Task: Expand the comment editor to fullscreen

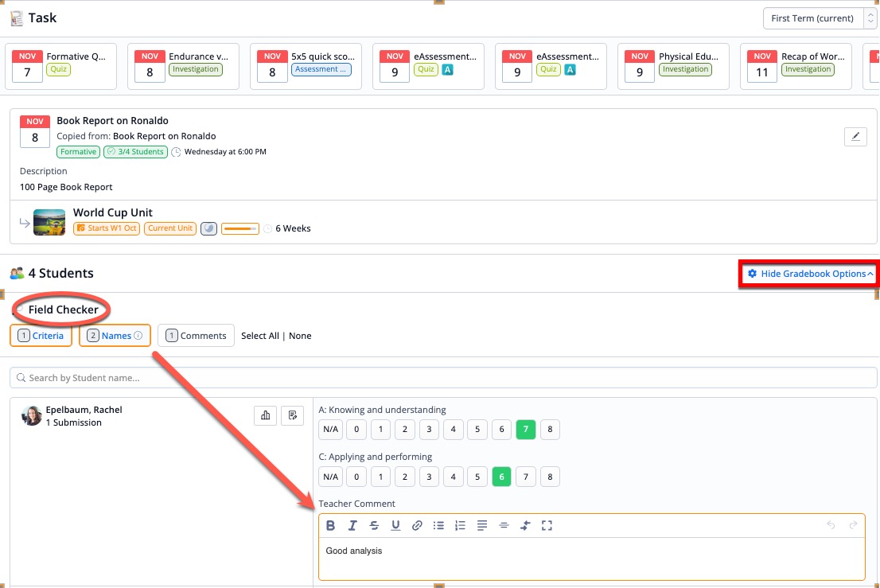Action: tap(547, 525)
